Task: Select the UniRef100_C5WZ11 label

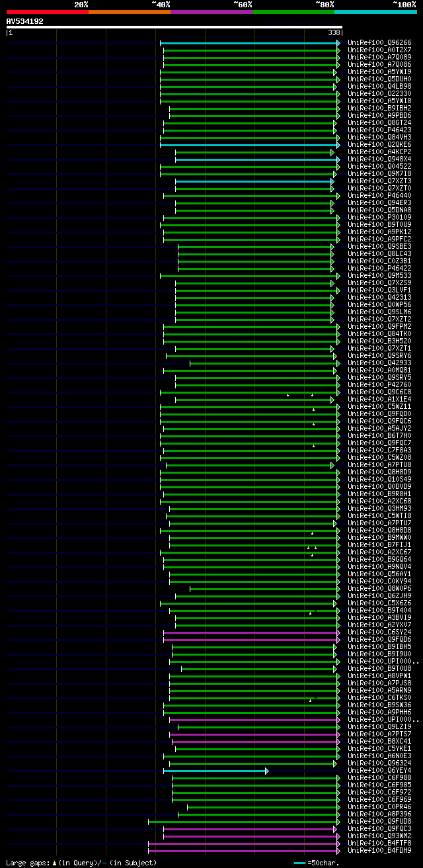Action: pos(379,407)
